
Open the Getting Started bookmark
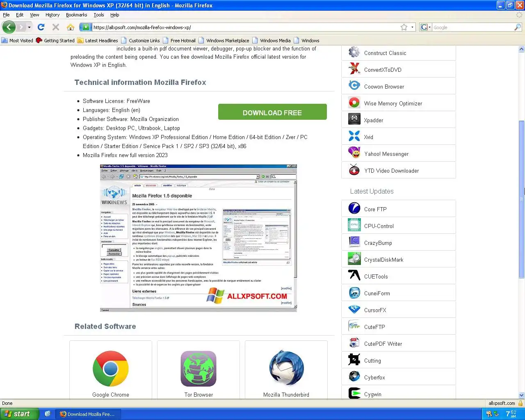(55, 41)
